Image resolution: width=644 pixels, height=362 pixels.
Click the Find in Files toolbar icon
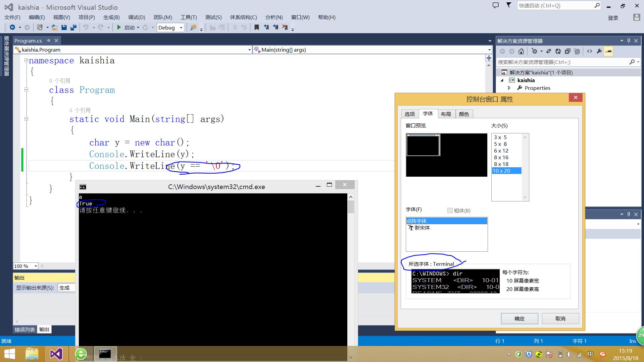pos(193,27)
